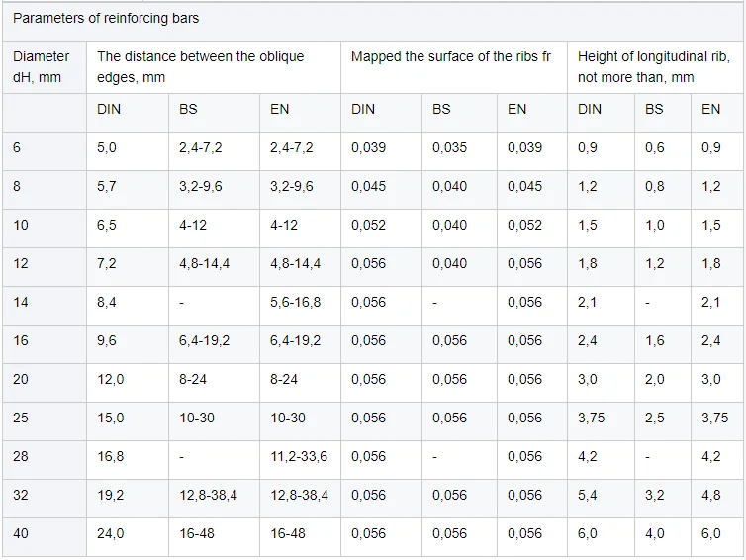Select the diameter 25 row label cell

[21, 418]
